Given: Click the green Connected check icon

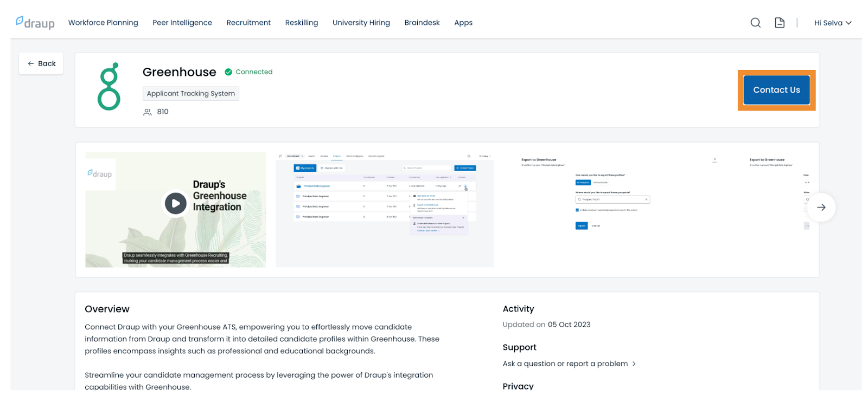Looking at the screenshot, I should [x=228, y=72].
